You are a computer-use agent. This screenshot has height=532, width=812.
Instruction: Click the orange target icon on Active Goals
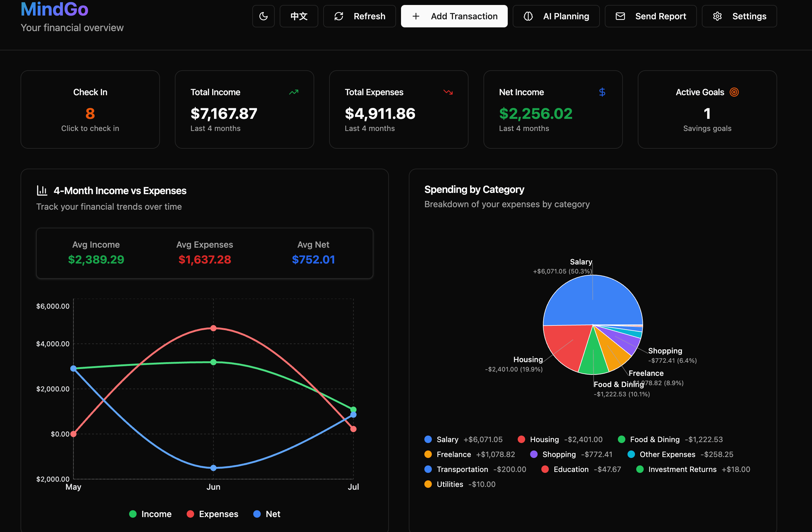tap(734, 92)
